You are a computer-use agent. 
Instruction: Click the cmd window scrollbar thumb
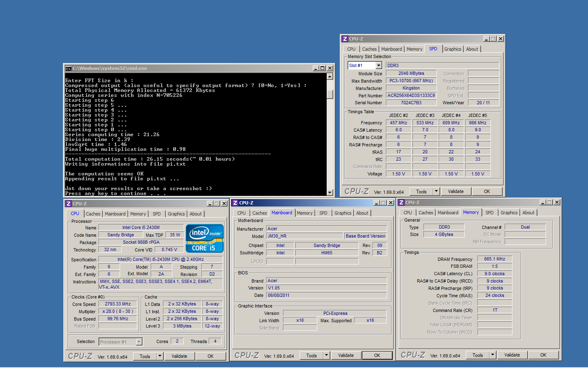330,94
